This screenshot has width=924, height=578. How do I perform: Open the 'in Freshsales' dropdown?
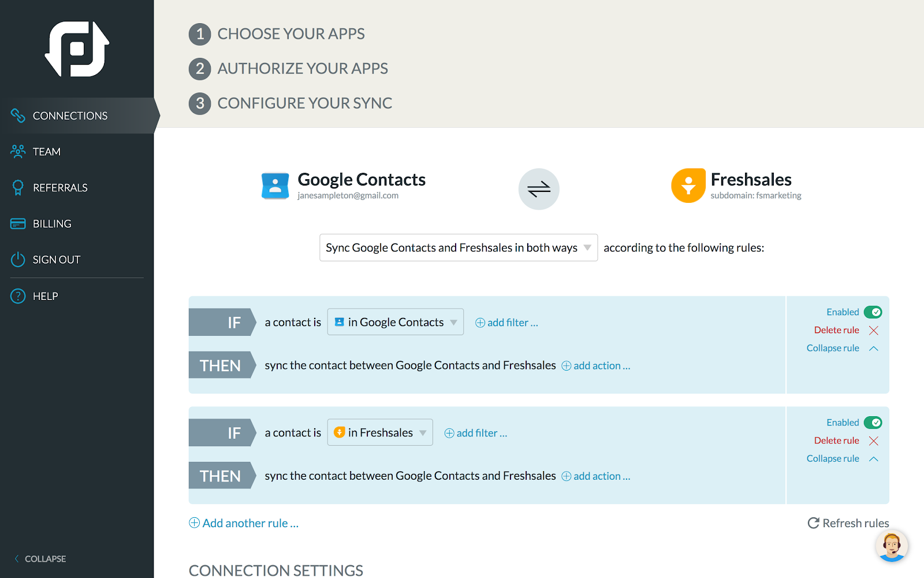tap(380, 432)
